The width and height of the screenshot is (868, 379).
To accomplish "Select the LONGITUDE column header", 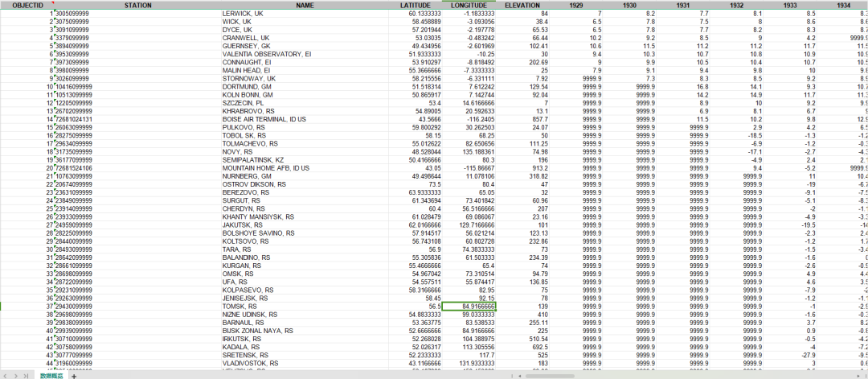I will coord(469,5).
